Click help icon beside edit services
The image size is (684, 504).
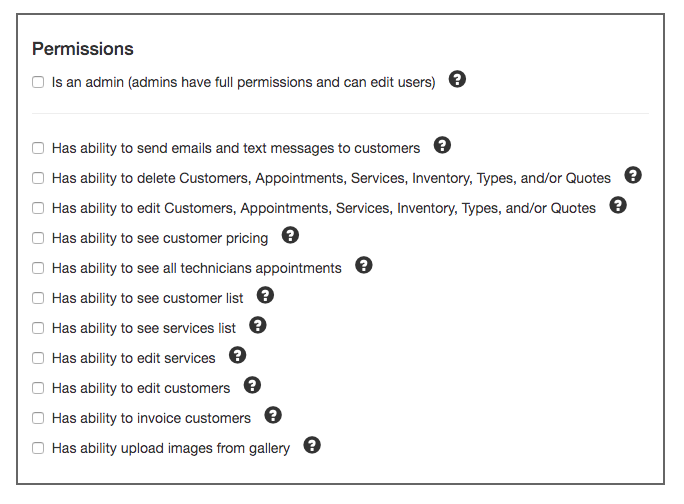coord(237,355)
